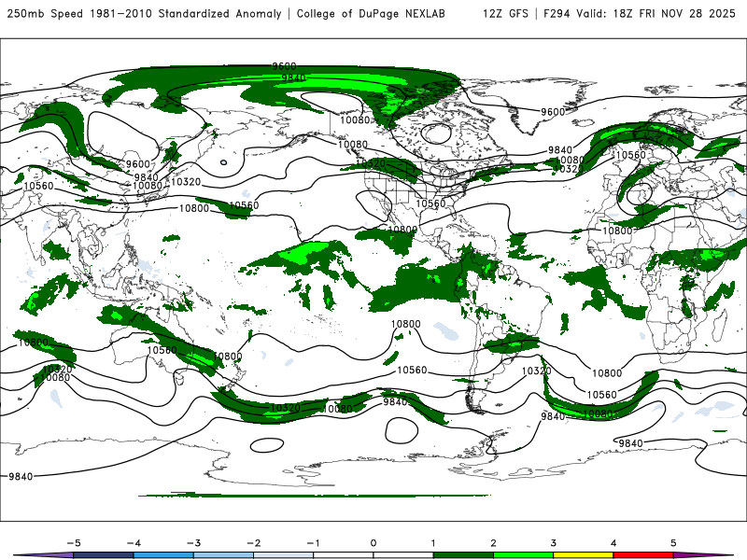Click the '10560' contour label over the eastern United States
The height and width of the screenshot is (560, 747).
[x=430, y=203]
